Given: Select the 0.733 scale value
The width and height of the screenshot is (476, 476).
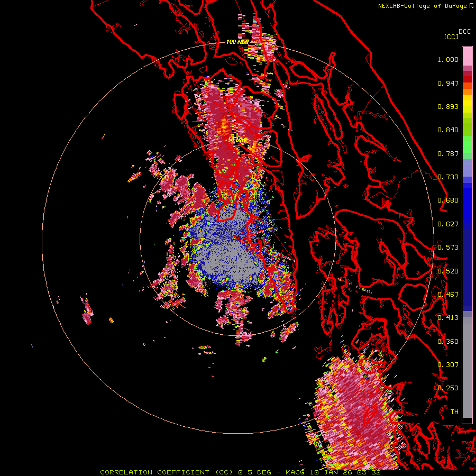Looking at the screenshot, I should (448, 177).
